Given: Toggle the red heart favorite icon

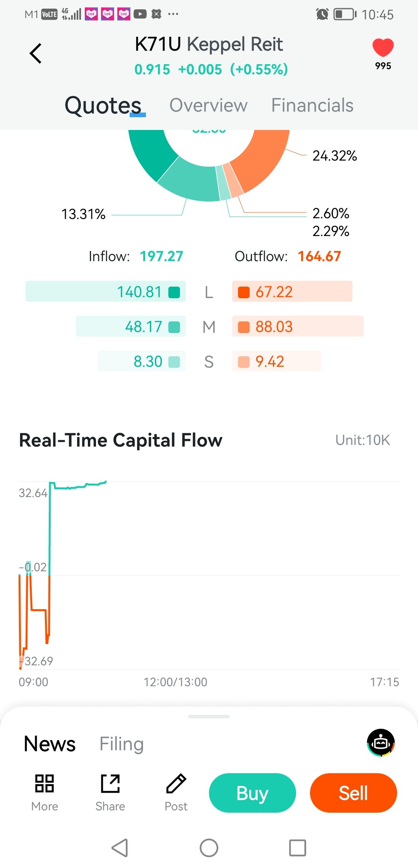Looking at the screenshot, I should coord(383,48).
